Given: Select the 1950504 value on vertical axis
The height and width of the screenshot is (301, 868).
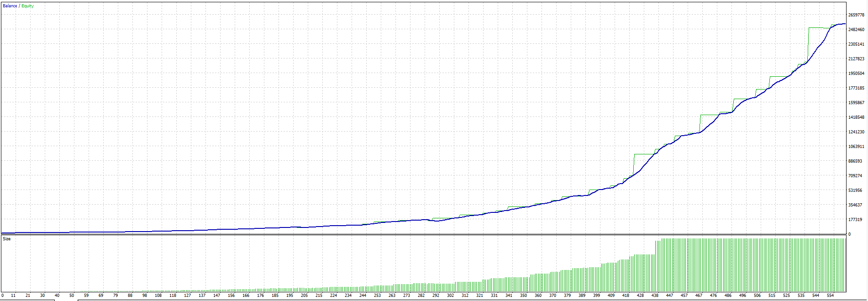Looking at the screenshot, I should [856, 74].
